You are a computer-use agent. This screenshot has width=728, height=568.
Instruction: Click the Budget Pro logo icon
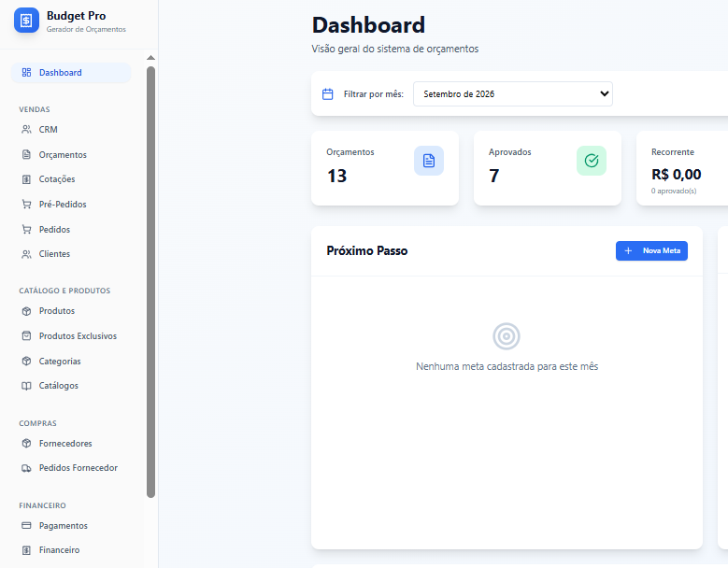[x=26, y=21]
